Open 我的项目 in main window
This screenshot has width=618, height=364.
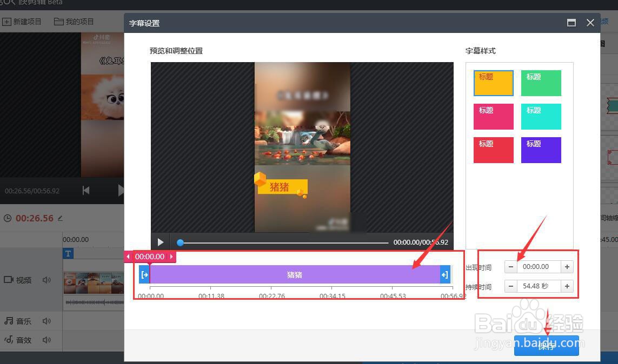pyautogui.click(x=74, y=22)
